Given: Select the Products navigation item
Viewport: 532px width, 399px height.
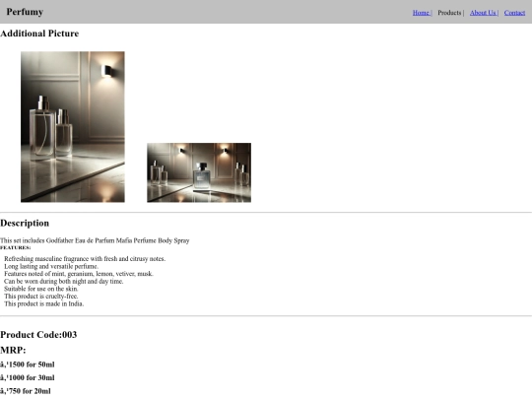Looking at the screenshot, I should tap(449, 13).
